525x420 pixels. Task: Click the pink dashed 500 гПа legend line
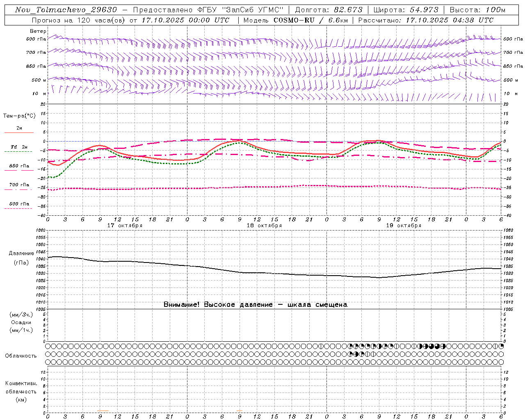18,209
